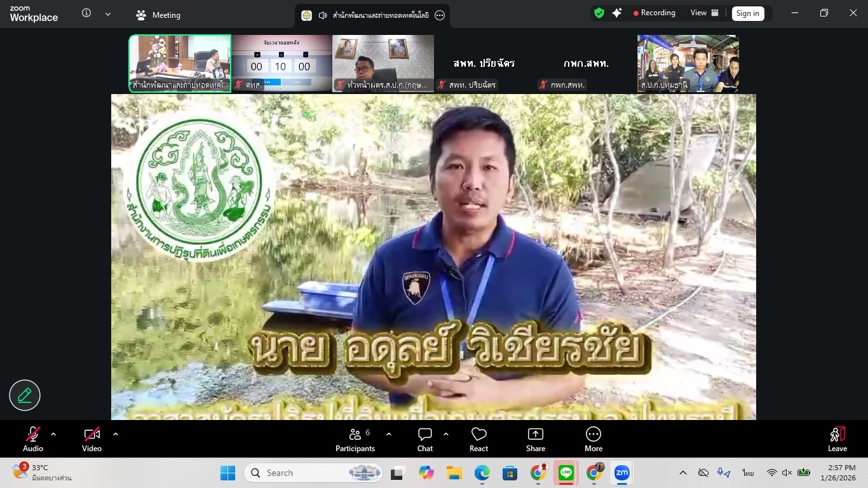Click the Sign in button

pos(747,13)
